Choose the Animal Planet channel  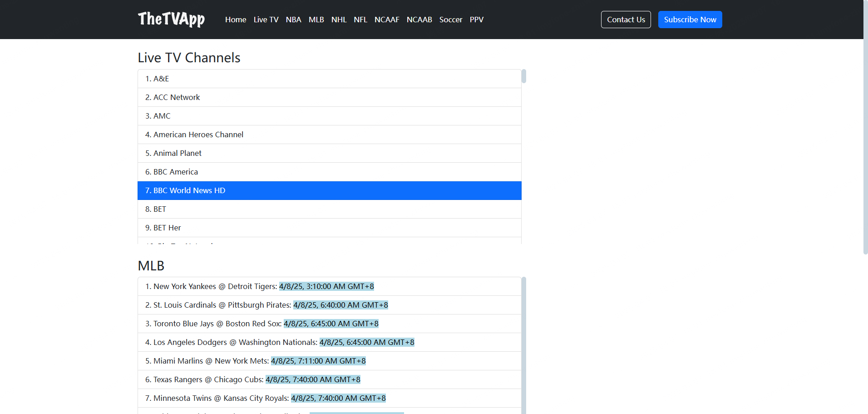[x=329, y=153]
